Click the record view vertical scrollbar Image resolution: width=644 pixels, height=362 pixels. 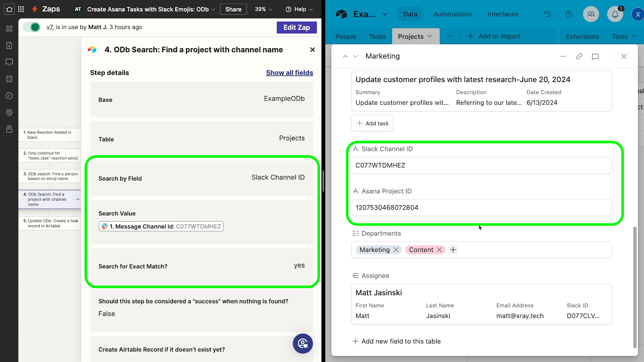tap(635, 287)
